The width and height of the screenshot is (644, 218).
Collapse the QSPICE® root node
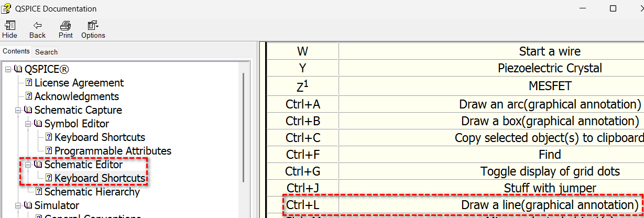[8, 69]
